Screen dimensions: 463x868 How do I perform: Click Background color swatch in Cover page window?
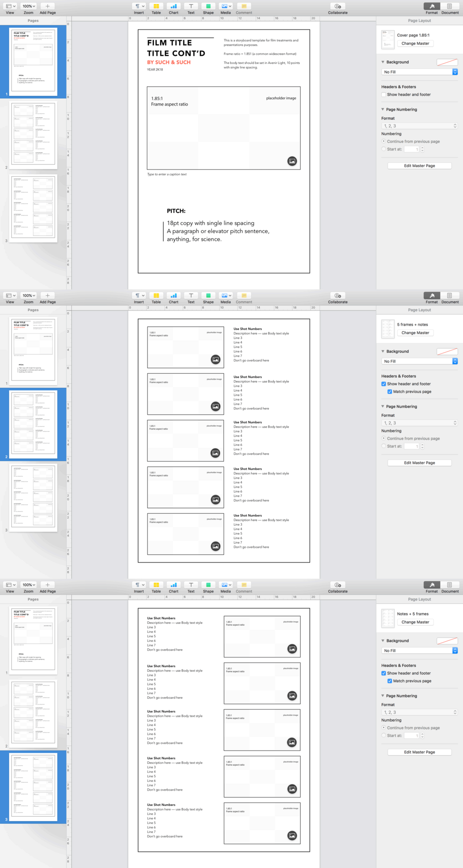[x=447, y=62]
